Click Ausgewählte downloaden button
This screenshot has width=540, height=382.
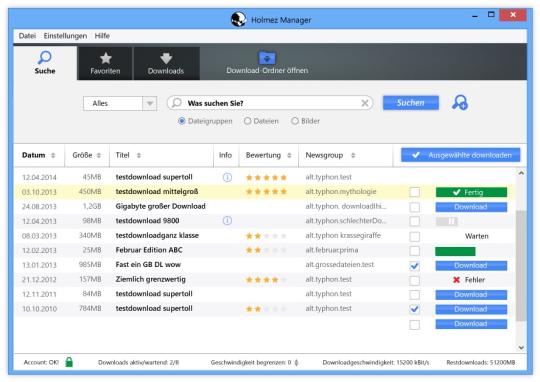460,155
